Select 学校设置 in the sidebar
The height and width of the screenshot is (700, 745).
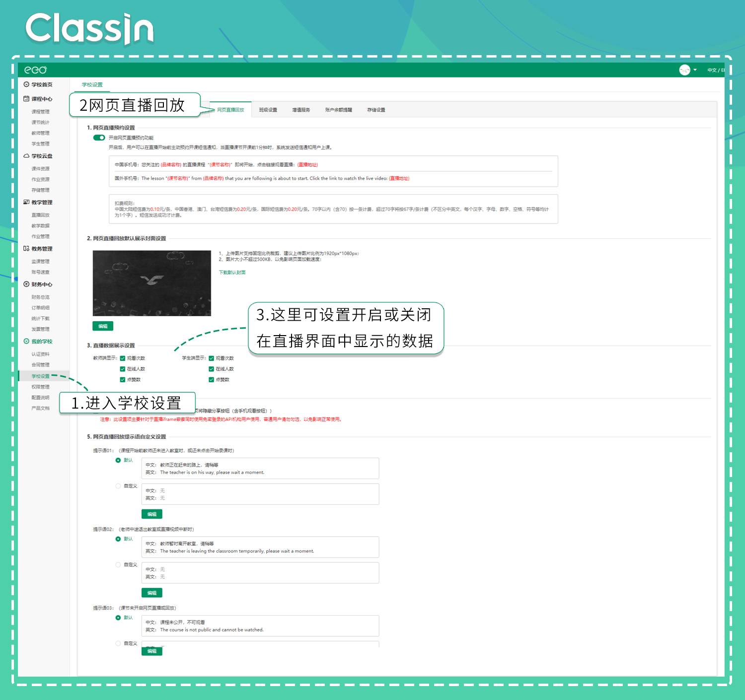[40, 376]
